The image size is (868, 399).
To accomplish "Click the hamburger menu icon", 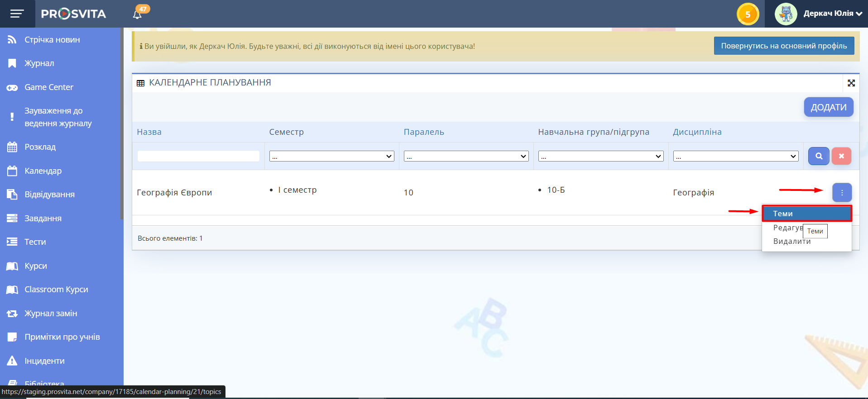I will point(17,14).
